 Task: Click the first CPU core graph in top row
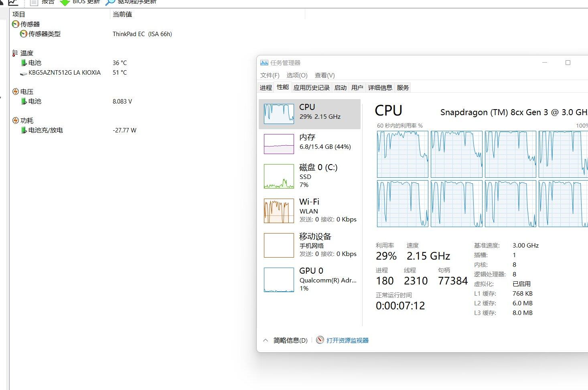(403, 154)
